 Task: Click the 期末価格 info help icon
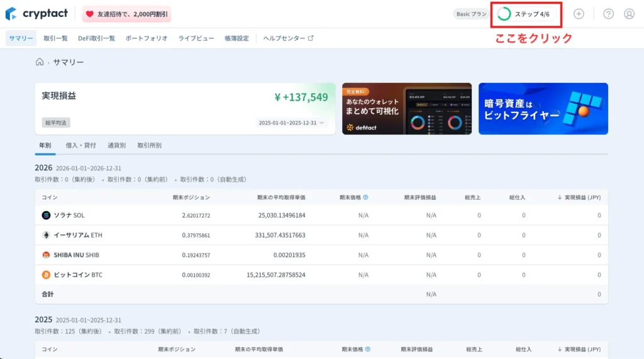click(366, 197)
